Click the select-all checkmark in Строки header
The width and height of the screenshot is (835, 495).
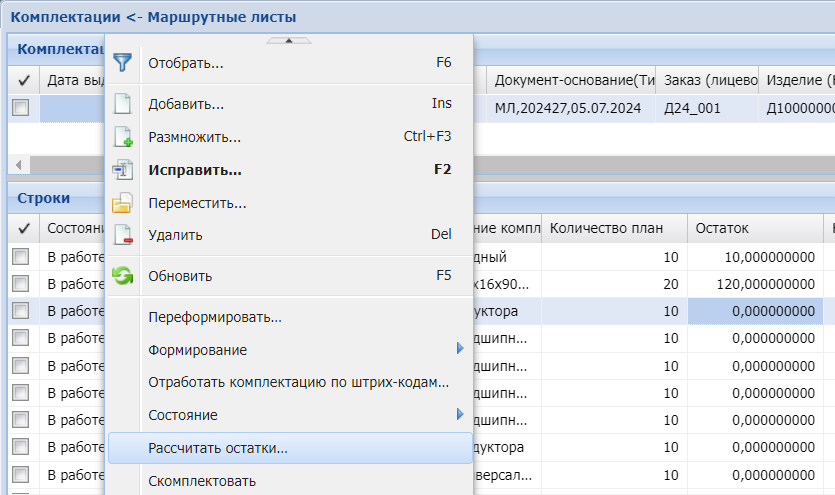(x=24, y=228)
